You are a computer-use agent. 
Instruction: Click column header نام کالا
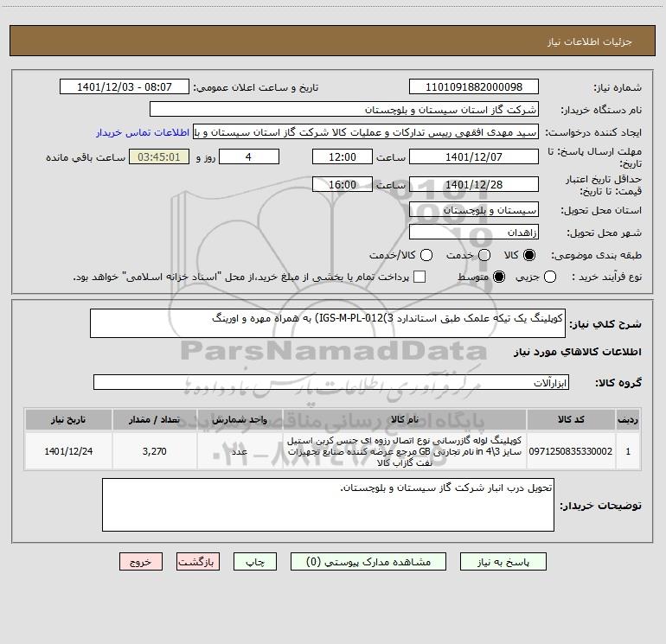coord(405,419)
